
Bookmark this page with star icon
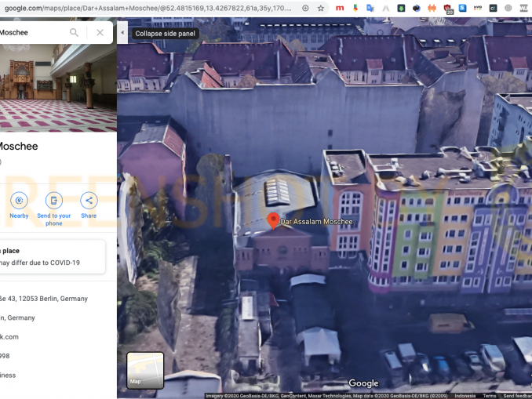tap(321, 8)
